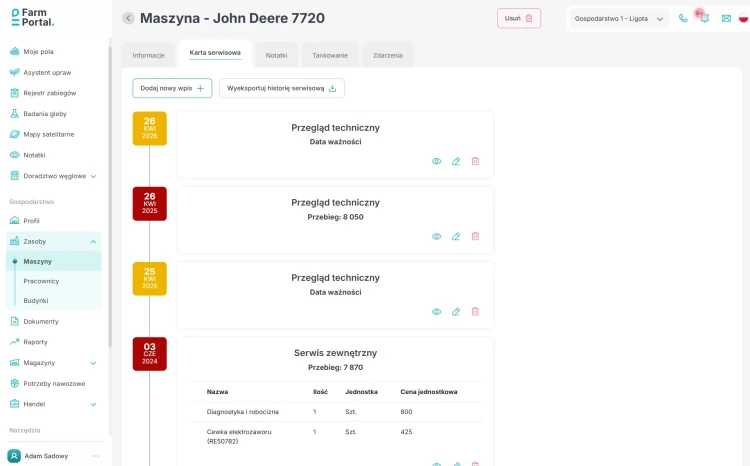Click the Serwis zewnętrzny heading
Viewport: 750px width, 466px height.
tap(335, 353)
